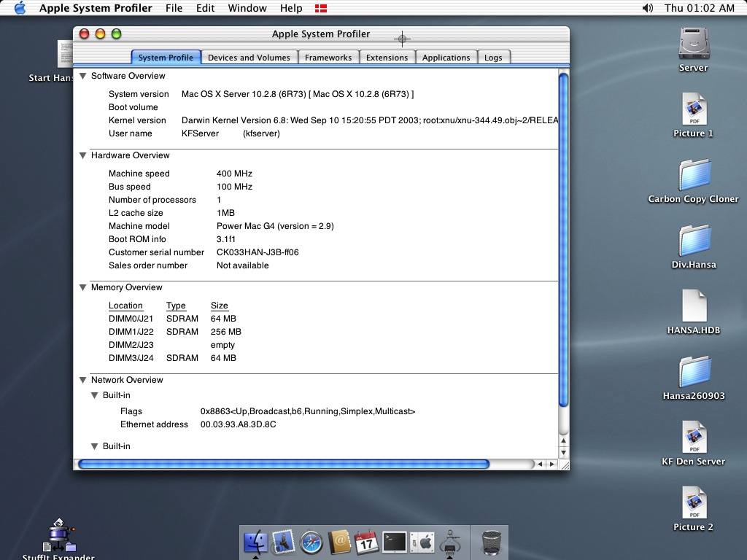The image size is (747, 560).
Task: Collapse the Memory Overview section
Action: [x=83, y=287]
